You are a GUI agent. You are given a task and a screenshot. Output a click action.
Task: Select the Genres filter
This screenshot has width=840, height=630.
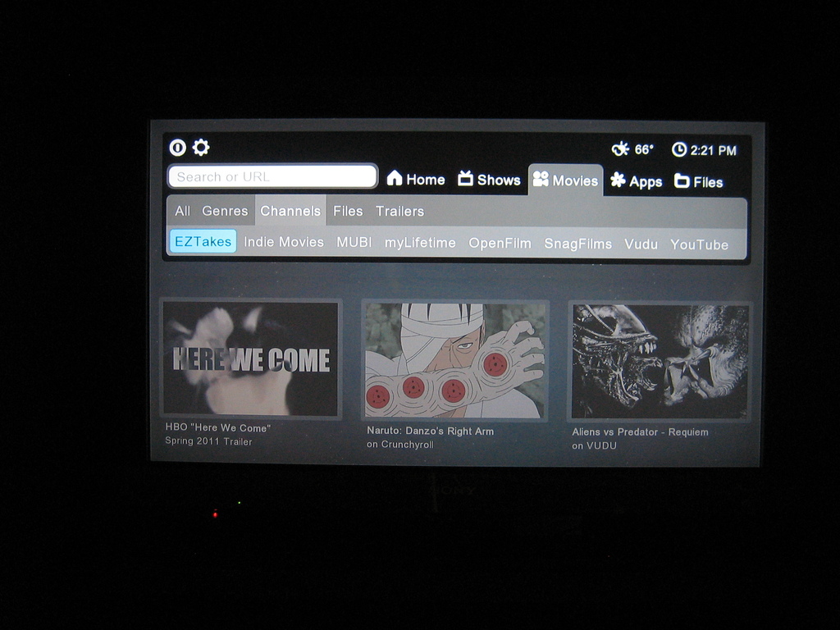point(225,211)
